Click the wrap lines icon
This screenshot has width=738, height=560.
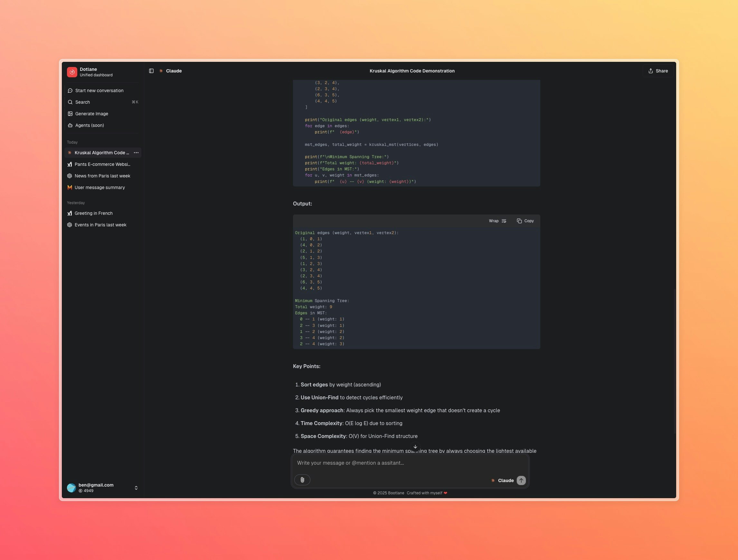(504, 221)
